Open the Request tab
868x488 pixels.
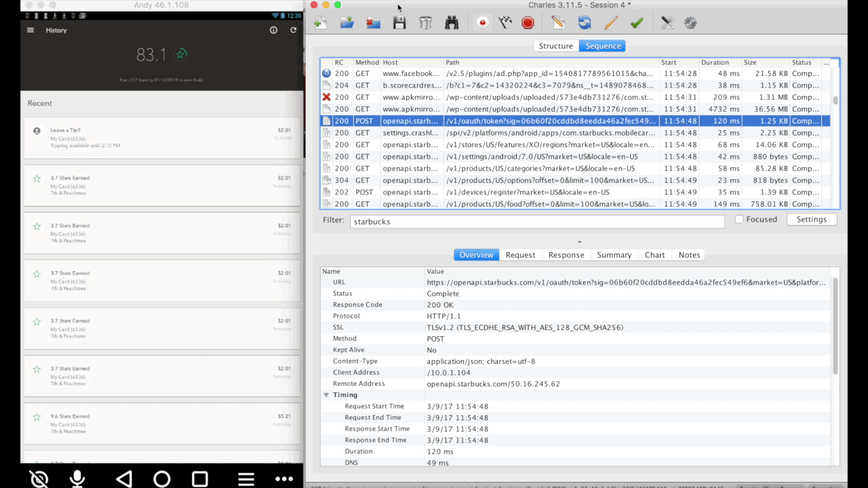point(521,255)
